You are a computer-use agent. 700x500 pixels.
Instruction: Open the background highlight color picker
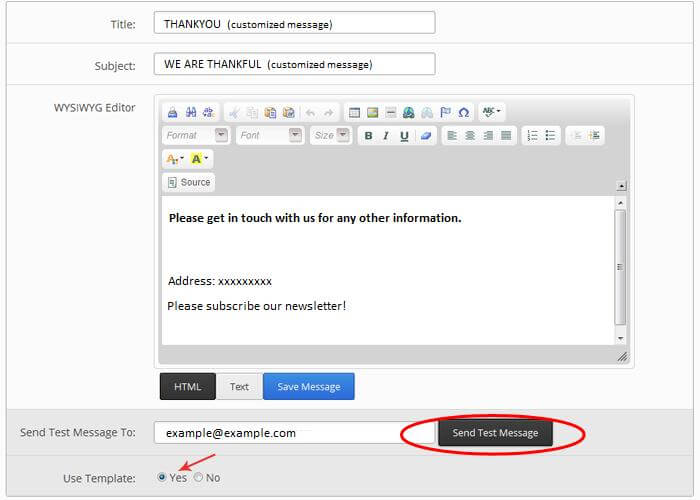coord(199,159)
